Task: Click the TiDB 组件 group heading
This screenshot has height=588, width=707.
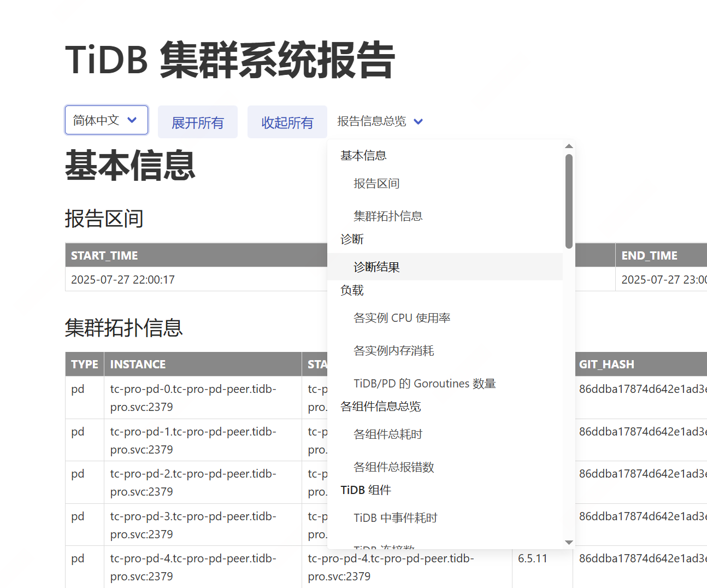Action: (x=366, y=490)
